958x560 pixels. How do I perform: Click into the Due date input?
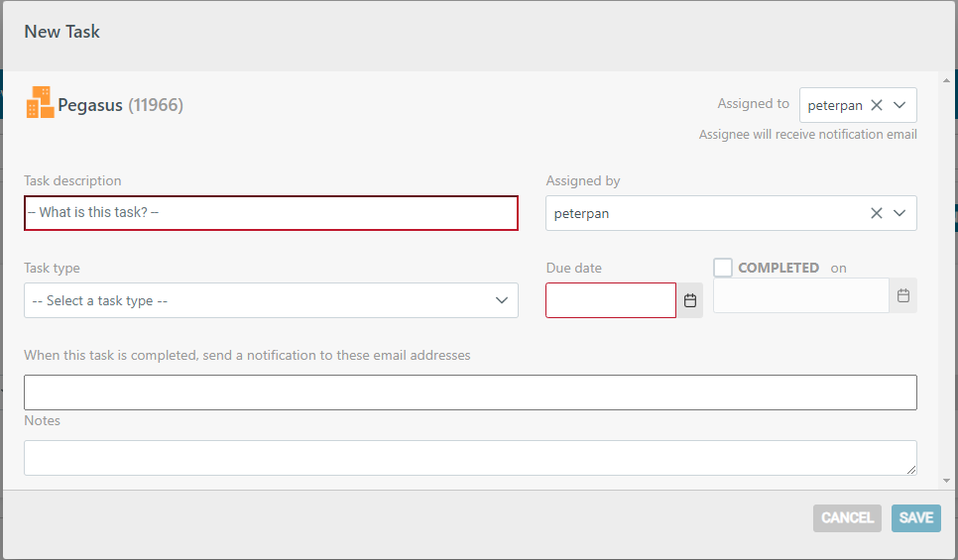tap(611, 300)
